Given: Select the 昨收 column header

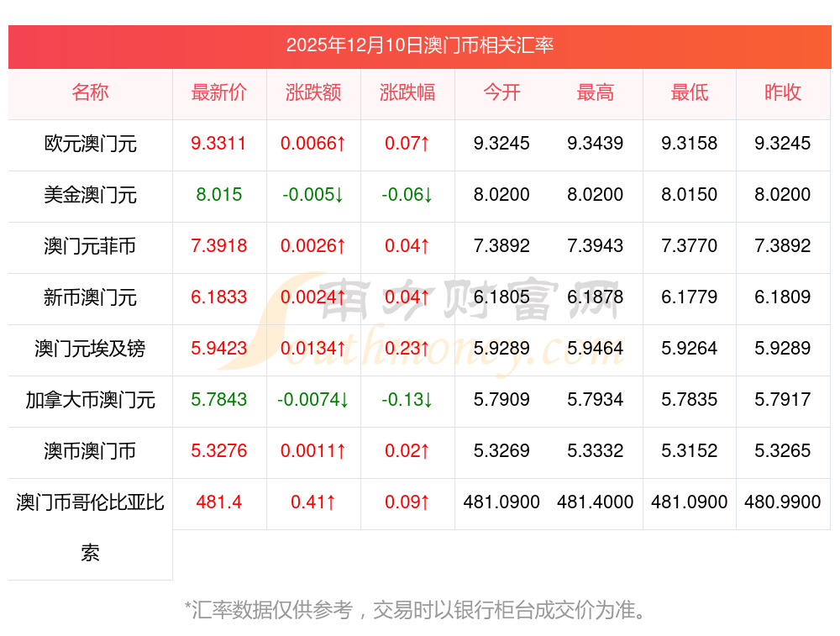Looking at the screenshot, I should point(783,92).
